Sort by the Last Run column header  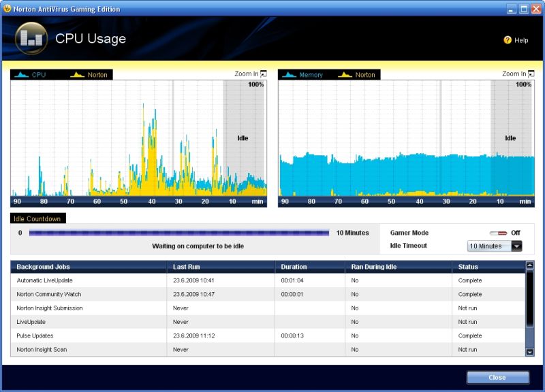221,267
